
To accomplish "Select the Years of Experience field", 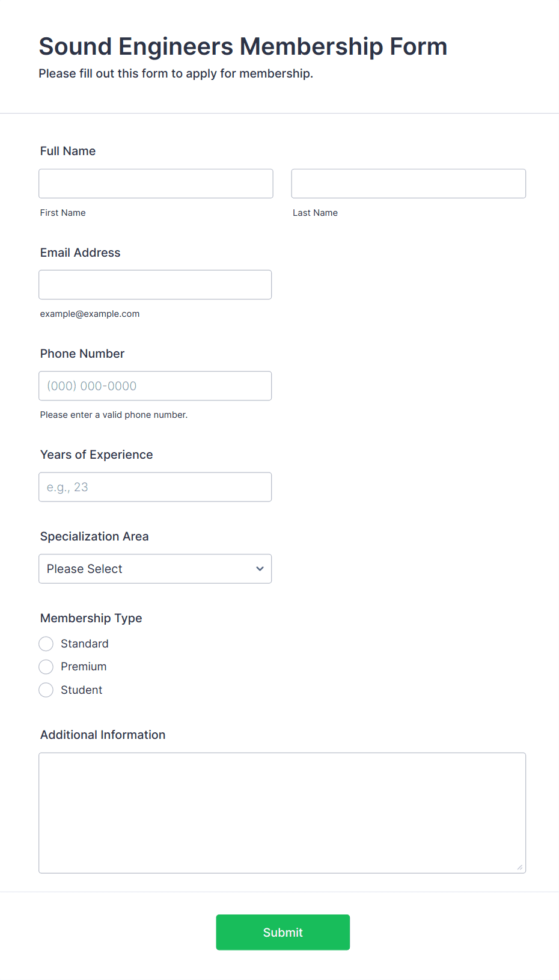I will click(x=155, y=487).
